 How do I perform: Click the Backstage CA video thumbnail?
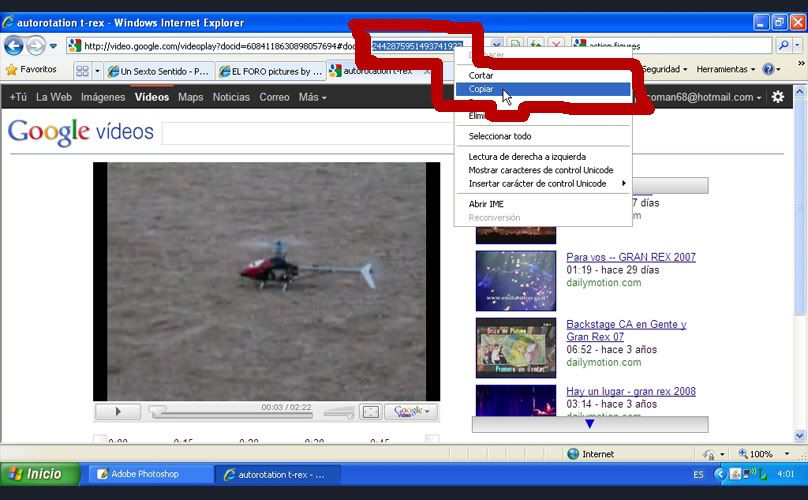516,348
